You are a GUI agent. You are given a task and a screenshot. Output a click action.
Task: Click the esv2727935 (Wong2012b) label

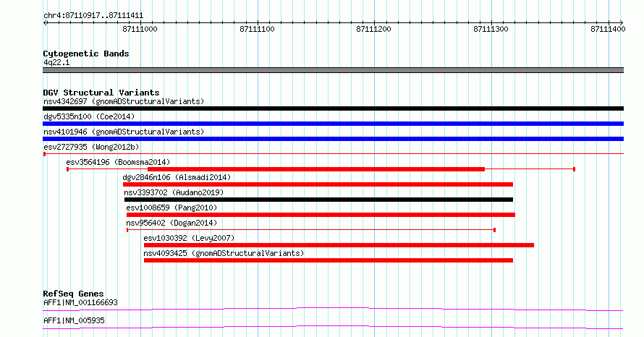91,147
